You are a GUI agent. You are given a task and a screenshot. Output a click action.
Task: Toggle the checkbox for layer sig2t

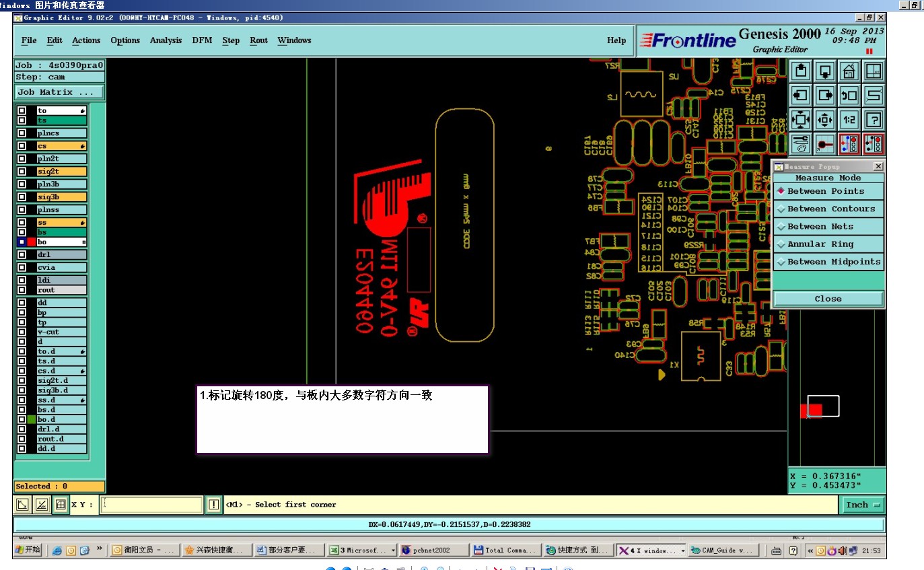[22, 172]
